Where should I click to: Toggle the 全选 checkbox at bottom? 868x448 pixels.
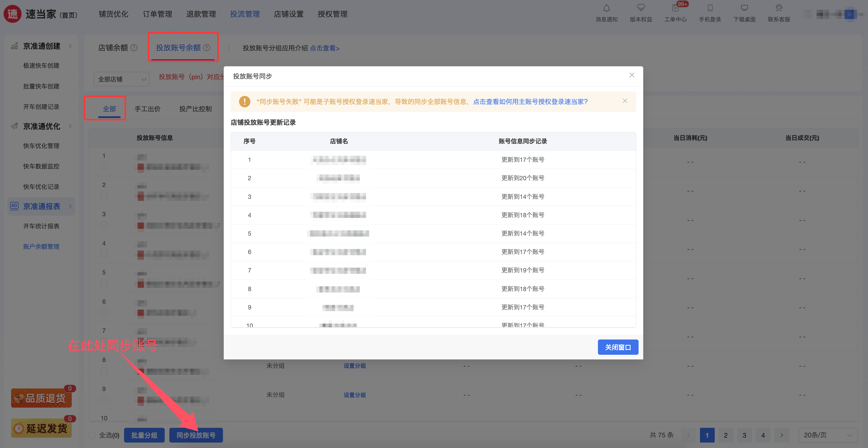[92, 435]
